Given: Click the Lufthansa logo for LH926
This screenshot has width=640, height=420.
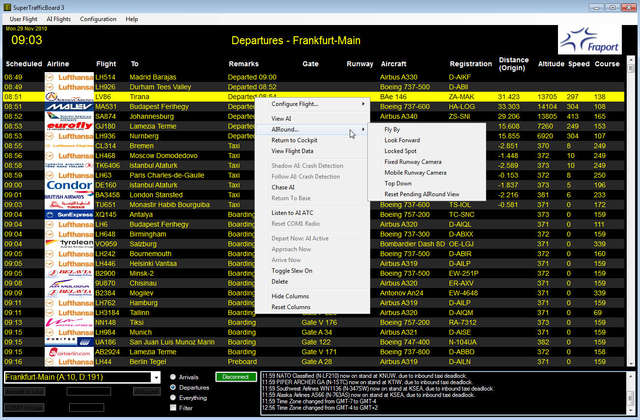Looking at the screenshot, I should pyautogui.click(x=69, y=87).
